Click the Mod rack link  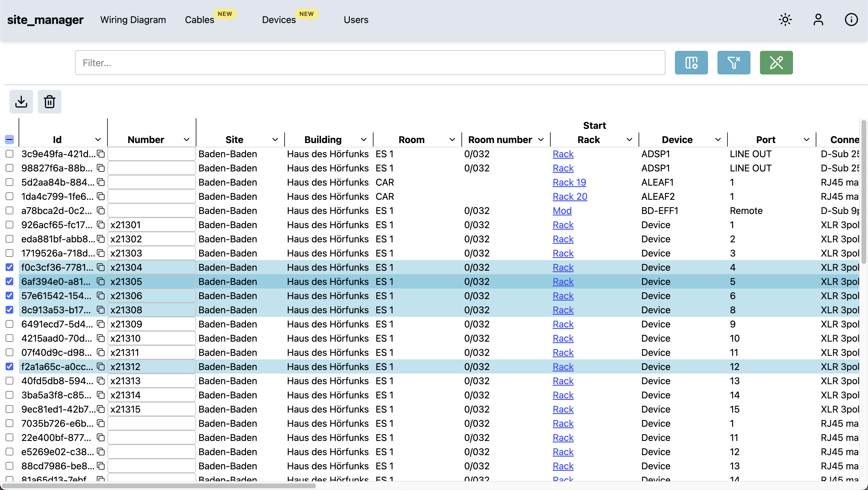pyautogui.click(x=562, y=210)
